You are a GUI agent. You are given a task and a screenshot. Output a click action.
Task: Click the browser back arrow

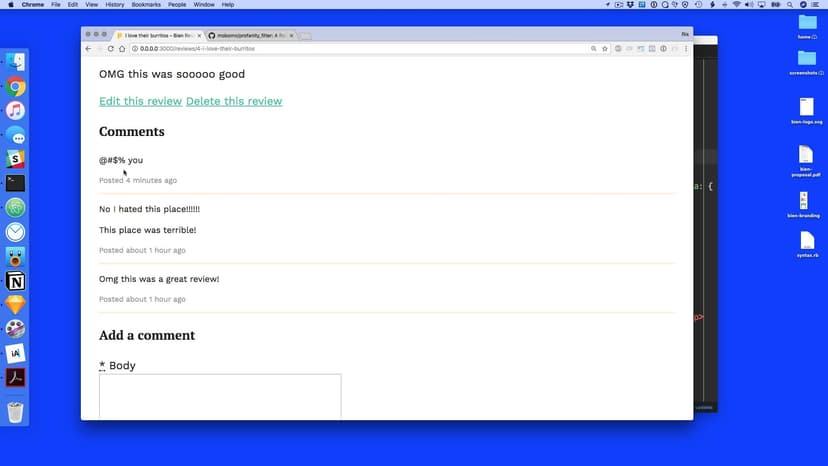(88, 48)
